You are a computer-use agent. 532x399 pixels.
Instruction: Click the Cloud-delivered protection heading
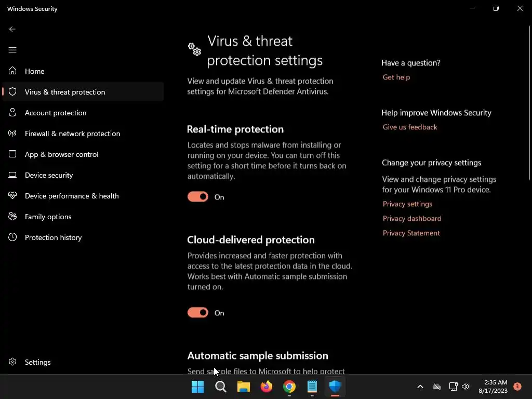pyautogui.click(x=251, y=240)
